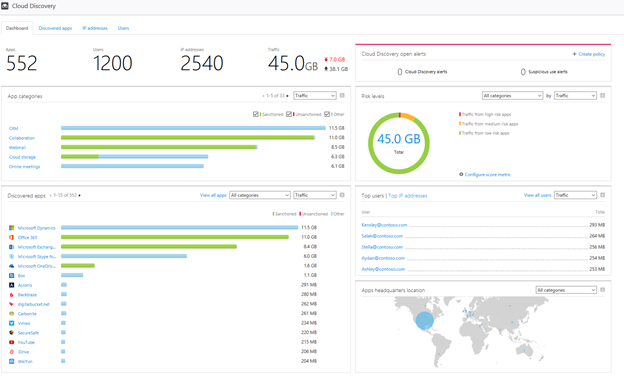Screen dimensions: 624x379
Task: Toggle the Other checkbox in App categories
Action: (327, 114)
